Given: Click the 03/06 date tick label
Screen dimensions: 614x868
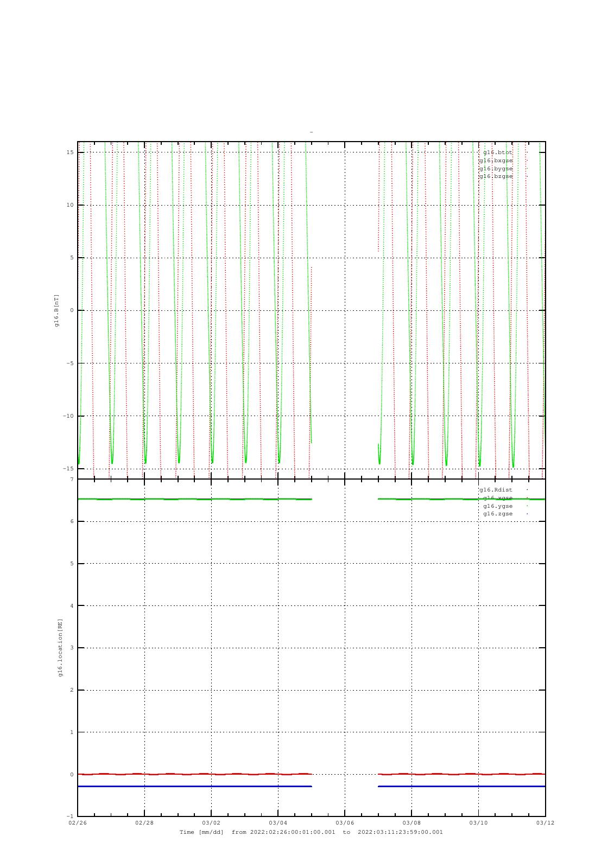Looking at the screenshot, I should pyautogui.click(x=345, y=823).
